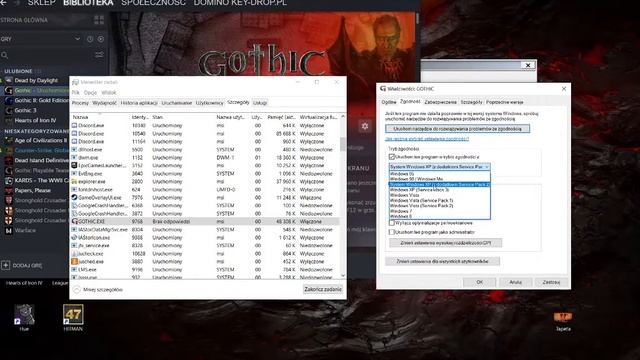Click the scrollbar down arrow in Task Manager
This screenshot has height=360, width=640.
[343, 276]
